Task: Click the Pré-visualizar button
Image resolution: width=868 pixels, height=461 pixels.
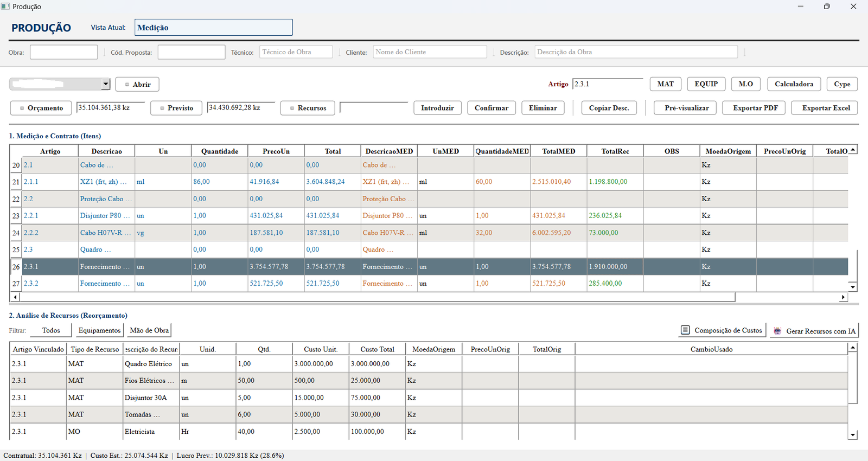Action: [685, 108]
